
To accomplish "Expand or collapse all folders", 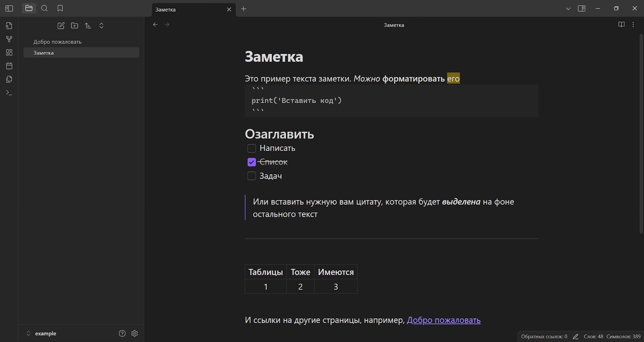I will (101, 26).
